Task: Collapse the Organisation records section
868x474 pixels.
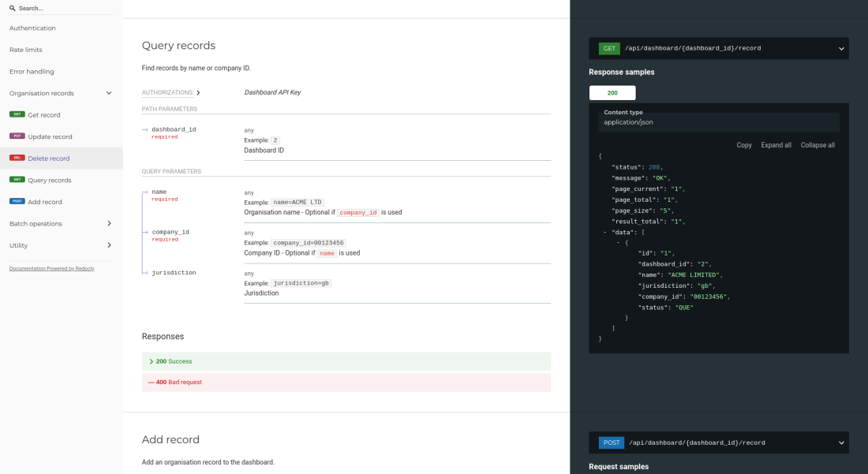Action: point(109,93)
